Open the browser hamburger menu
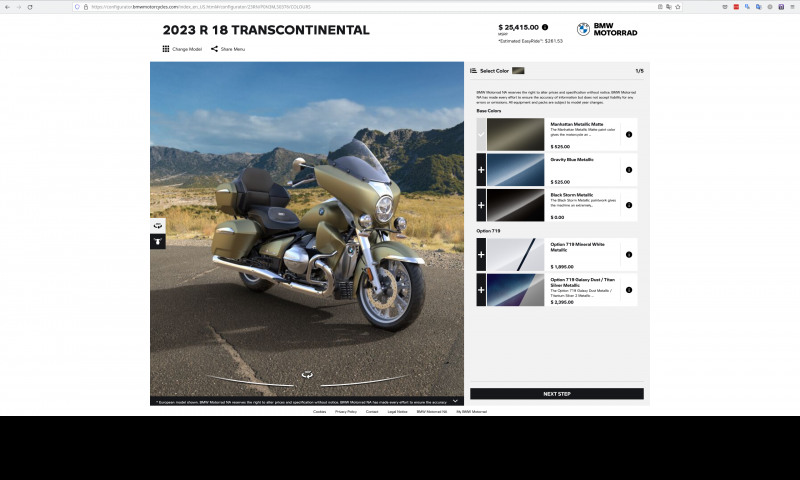 click(792, 7)
